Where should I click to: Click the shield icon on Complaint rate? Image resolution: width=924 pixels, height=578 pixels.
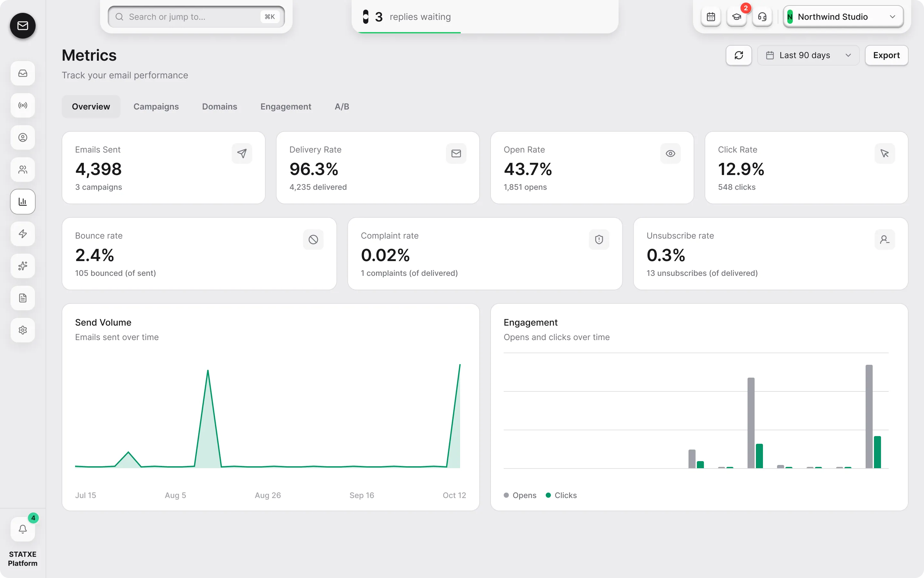pos(599,239)
